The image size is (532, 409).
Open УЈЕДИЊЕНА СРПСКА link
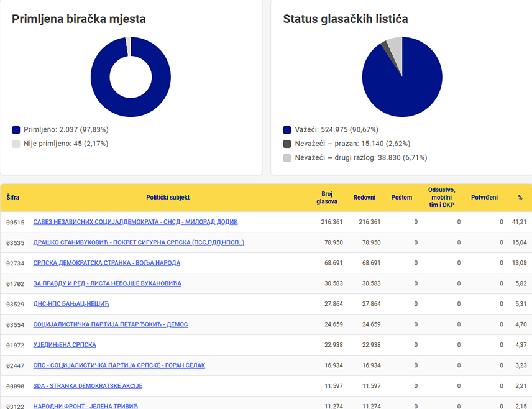(65, 345)
